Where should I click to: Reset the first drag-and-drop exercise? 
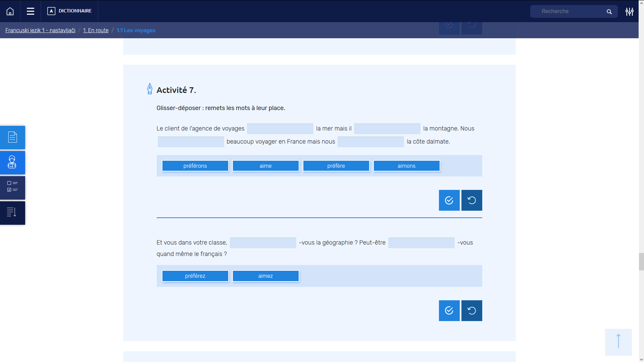tap(472, 200)
